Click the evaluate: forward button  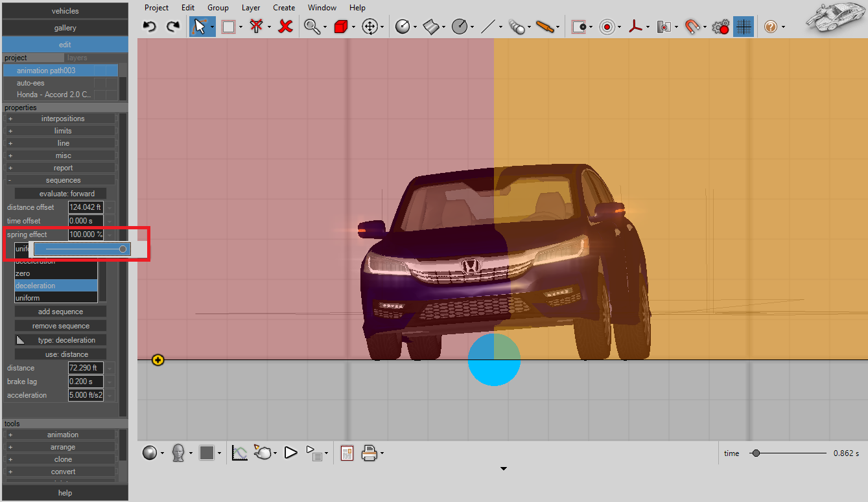coord(60,194)
